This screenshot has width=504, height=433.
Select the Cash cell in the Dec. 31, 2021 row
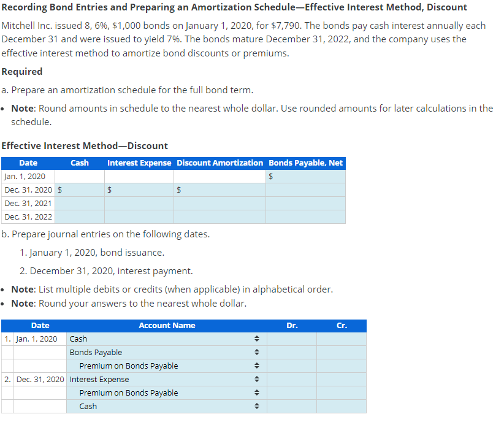[x=80, y=203]
